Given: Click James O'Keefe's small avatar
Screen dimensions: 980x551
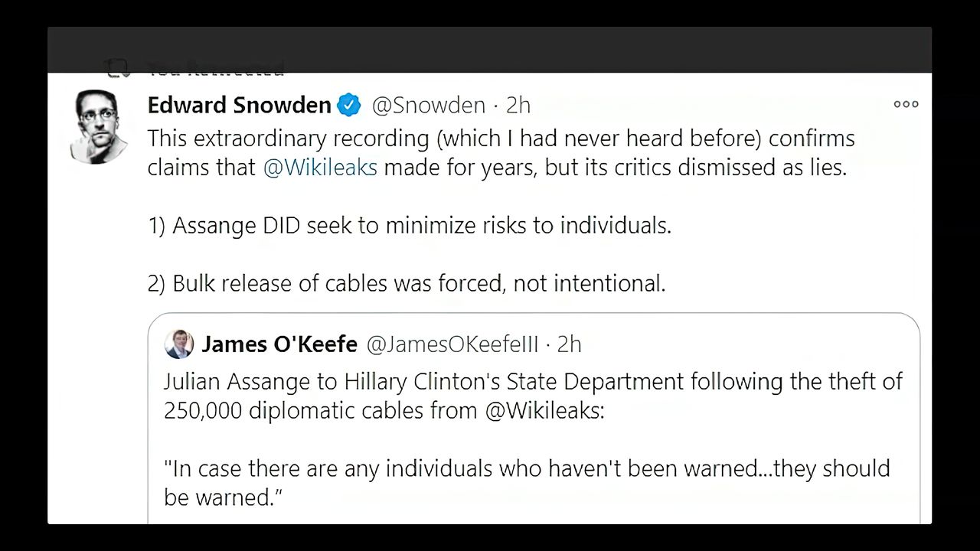Looking at the screenshot, I should [179, 344].
